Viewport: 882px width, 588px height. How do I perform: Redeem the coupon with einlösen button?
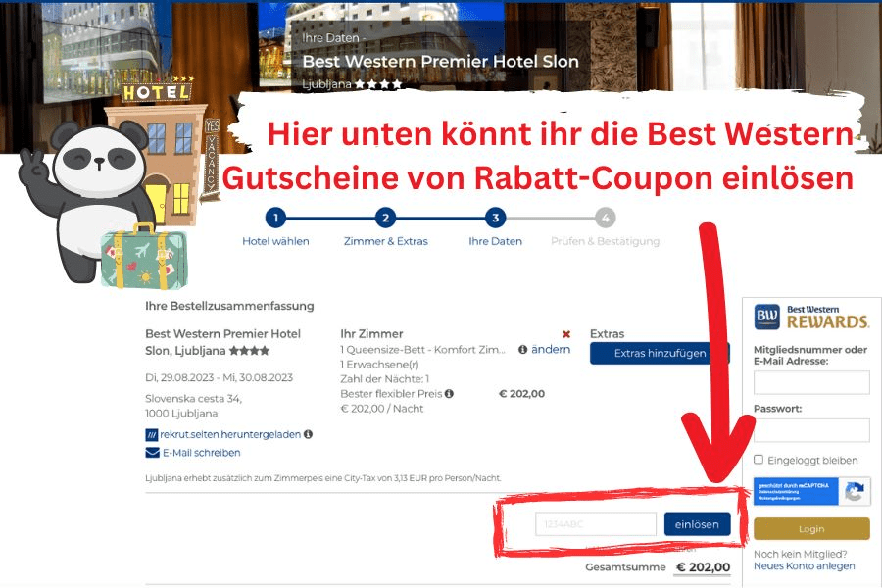tap(697, 524)
